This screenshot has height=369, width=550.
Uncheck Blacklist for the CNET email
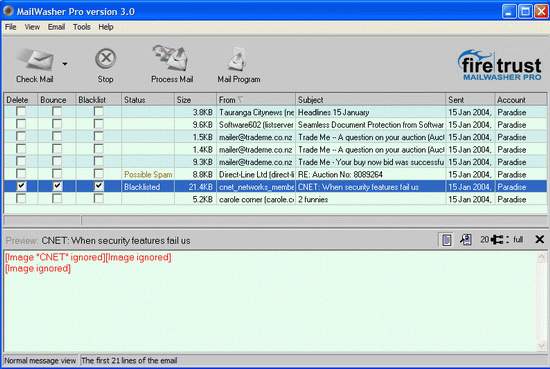click(x=99, y=186)
